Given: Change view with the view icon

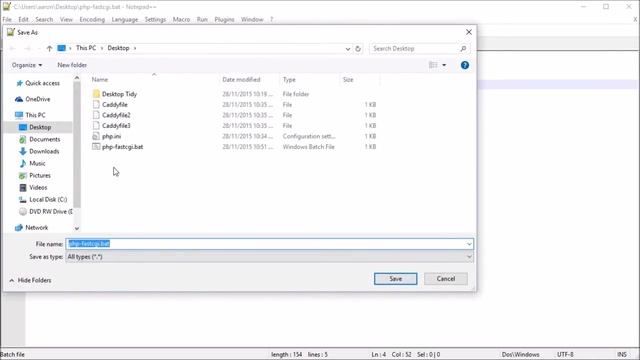Looking at the screenshot, I should (433, 65).
